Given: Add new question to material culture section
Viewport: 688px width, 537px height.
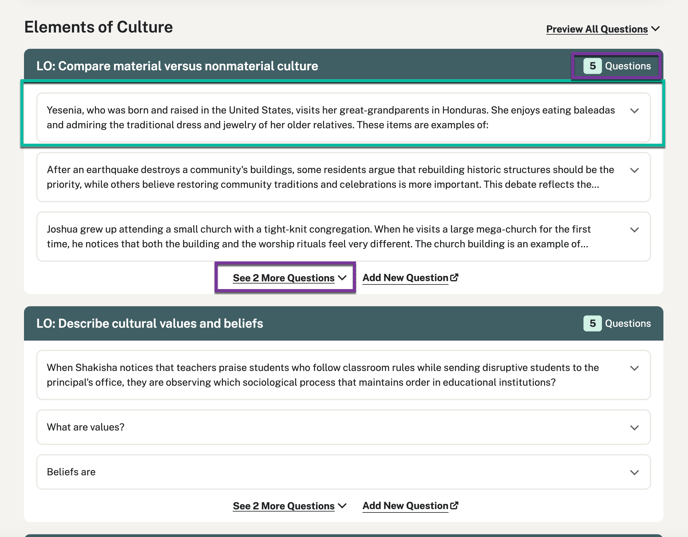Looking at the screenshot, I should pyautogui.click(x=410, y=278).
